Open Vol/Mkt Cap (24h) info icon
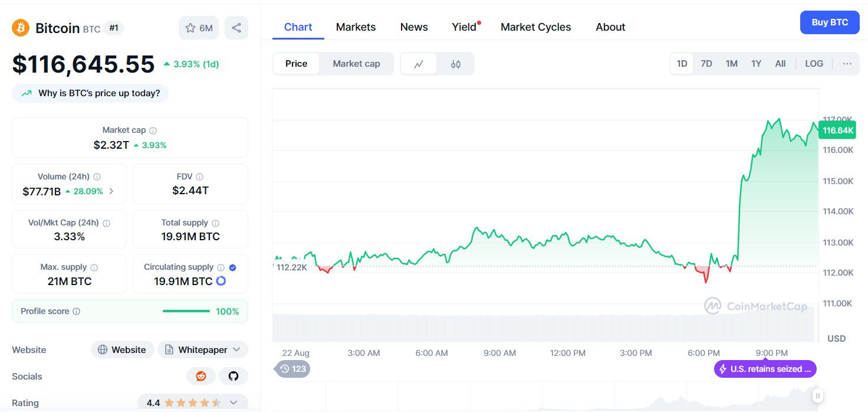This screenshot has width=868, height=412. click(x=106, y=223)
